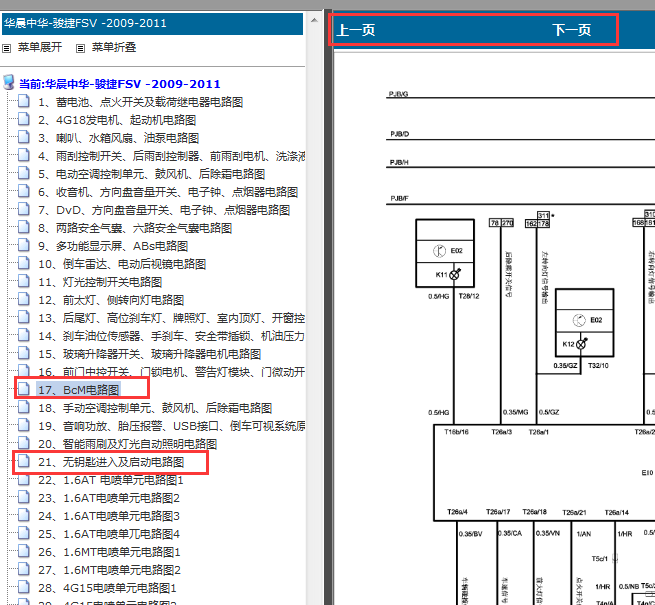Image resolution: width=655 pixels, height=605 pixels.
Task: Select 17、BcM电路图
Action: click(x=79, y=389)
